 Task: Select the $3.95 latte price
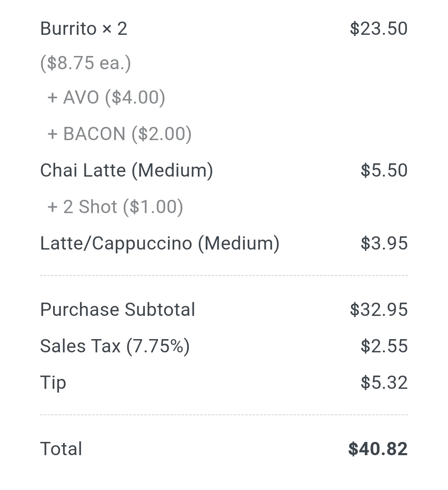(384, 243)
